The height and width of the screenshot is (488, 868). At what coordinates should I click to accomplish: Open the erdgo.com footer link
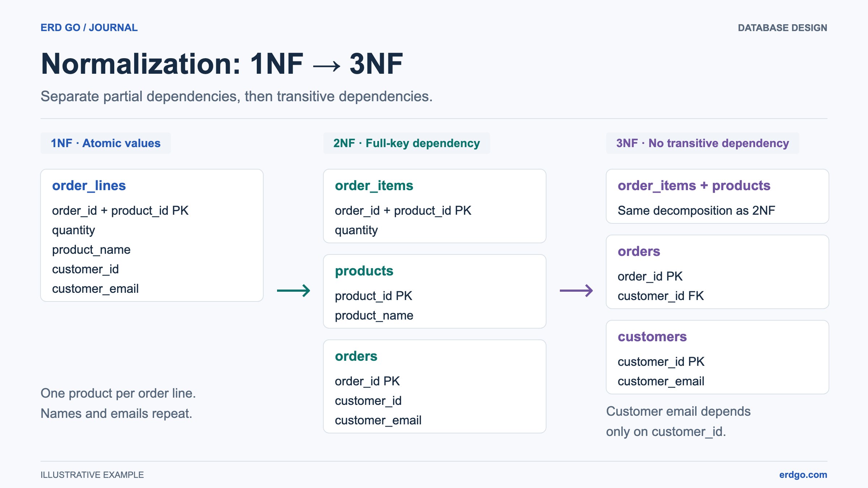tap(803, 475)
